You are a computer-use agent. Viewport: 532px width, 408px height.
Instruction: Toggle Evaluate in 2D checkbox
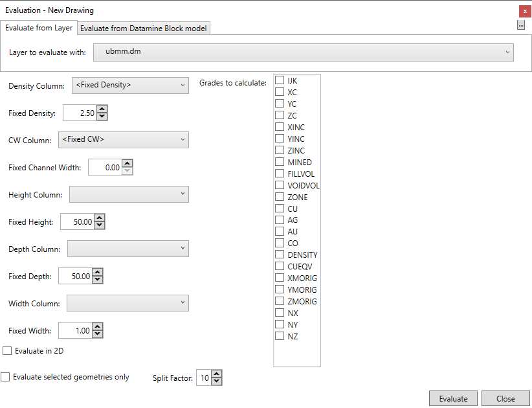(8, 351)
